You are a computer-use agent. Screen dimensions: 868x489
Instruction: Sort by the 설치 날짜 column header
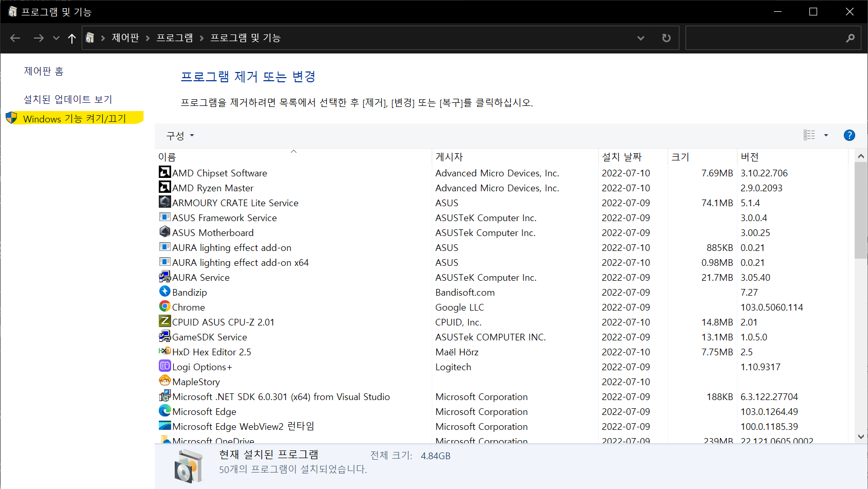click(x=633, y=157)
